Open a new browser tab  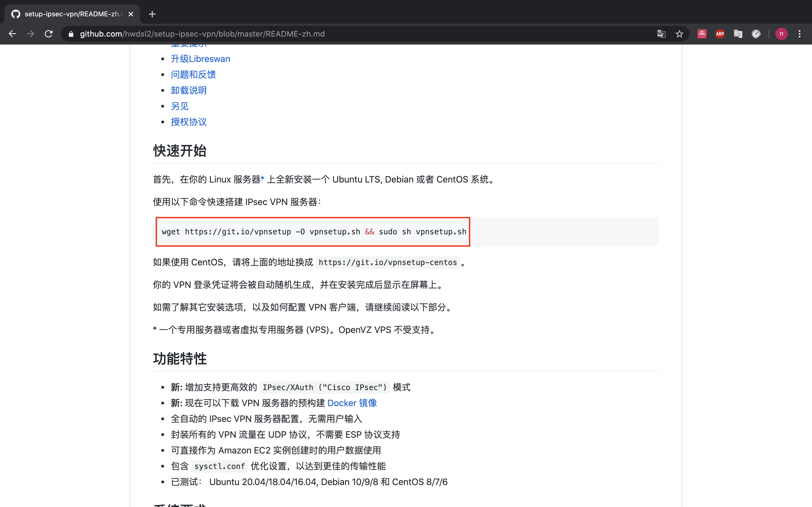coord(152,14)
